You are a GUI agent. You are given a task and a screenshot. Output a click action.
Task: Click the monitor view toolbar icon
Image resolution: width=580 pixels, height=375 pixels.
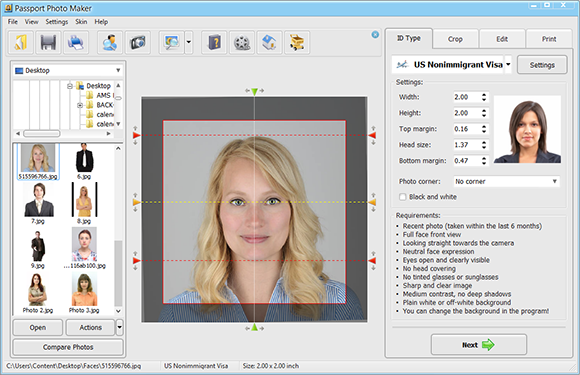[x=172, y=43]
